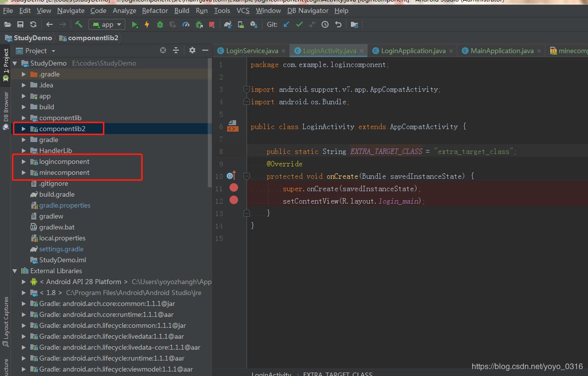Select settings.gradle file in tree
The width and height of the screenshot is (588, 376).
pyautogui.click(x=61, y=249)
